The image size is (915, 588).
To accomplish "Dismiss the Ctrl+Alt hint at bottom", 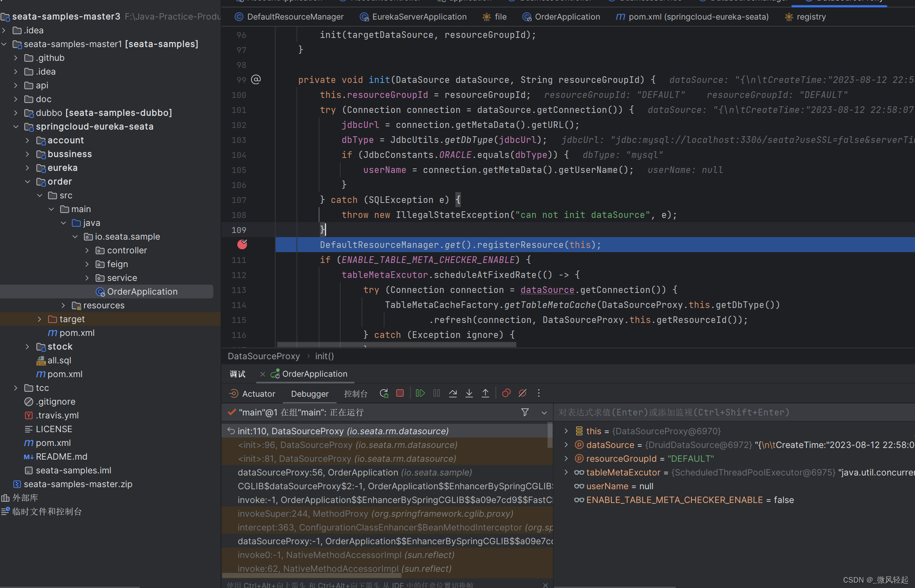I will 545,585.
